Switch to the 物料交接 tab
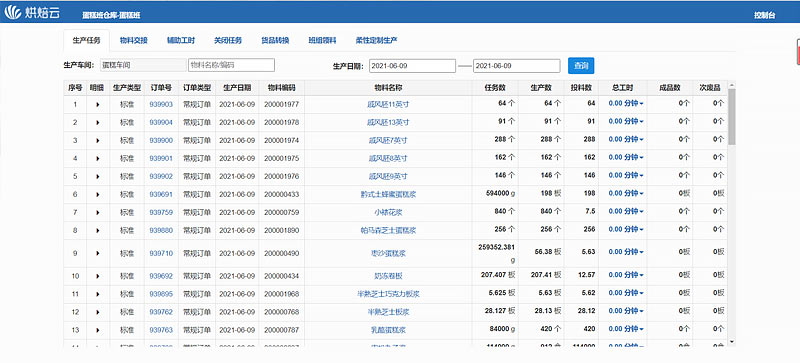Viewport: 800px width, 363px height. pos(134,40)
